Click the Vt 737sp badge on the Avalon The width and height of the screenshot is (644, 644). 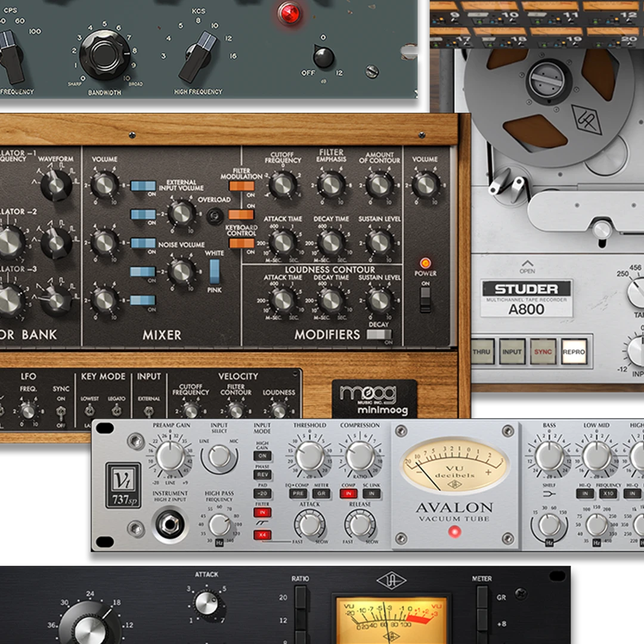click(x=123, y=485)
